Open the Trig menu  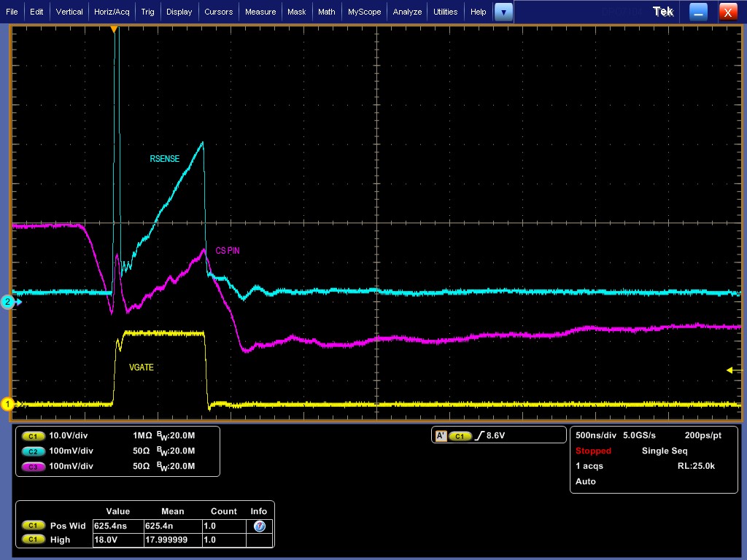click(x=147, y=11)
